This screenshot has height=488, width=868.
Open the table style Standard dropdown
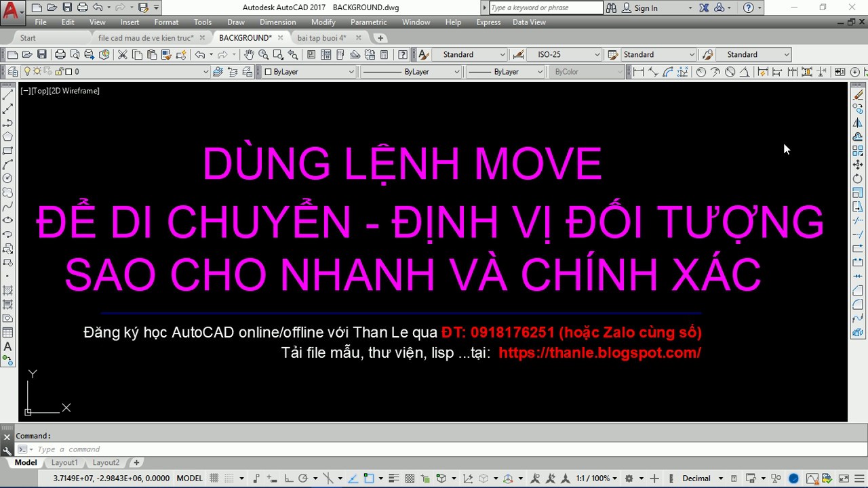[x=692, y=54]
